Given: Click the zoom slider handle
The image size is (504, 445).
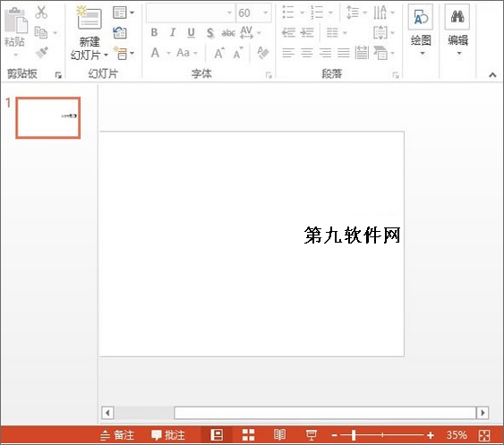Looking at the screenshot, I should click(x=354, y=435).
